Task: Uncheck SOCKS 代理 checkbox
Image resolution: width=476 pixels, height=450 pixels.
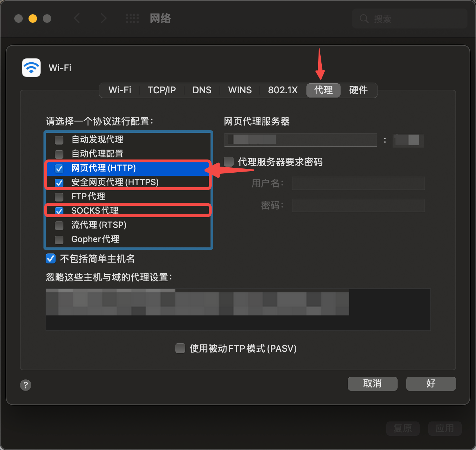Action: (x=59, y=211)
